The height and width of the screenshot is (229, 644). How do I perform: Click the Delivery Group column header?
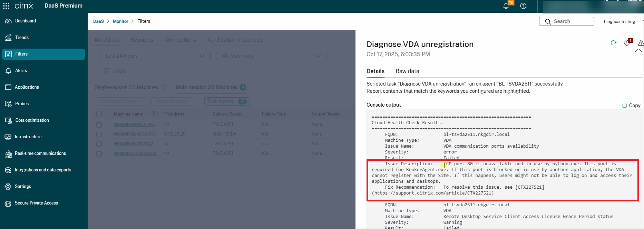coord(227,114)
